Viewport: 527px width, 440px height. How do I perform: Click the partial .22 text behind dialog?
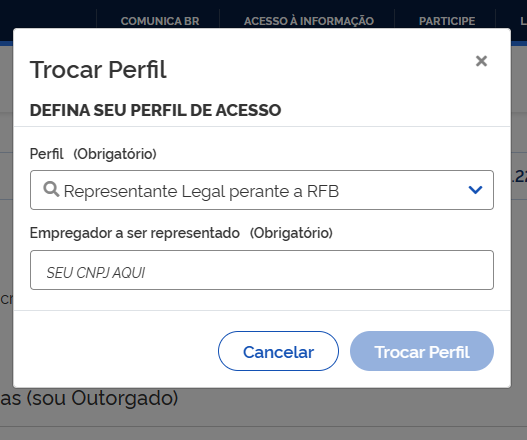pyautogui.click(x=519, y=176)
